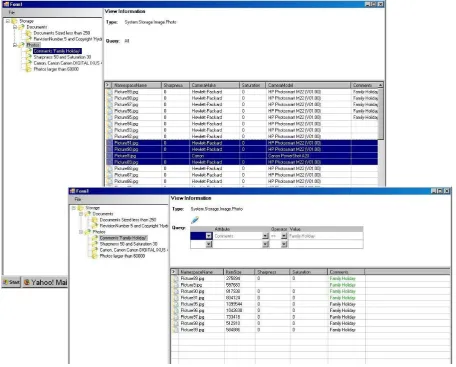
Task: Select the Photos node label in front window tree
Action: pyautogui.click(x=99, y=232)
